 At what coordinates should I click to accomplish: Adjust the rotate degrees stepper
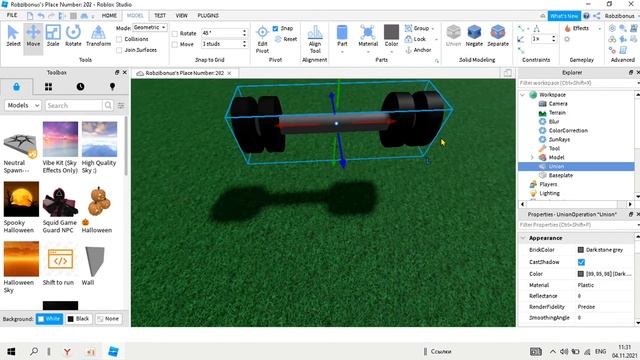(244, 33)
